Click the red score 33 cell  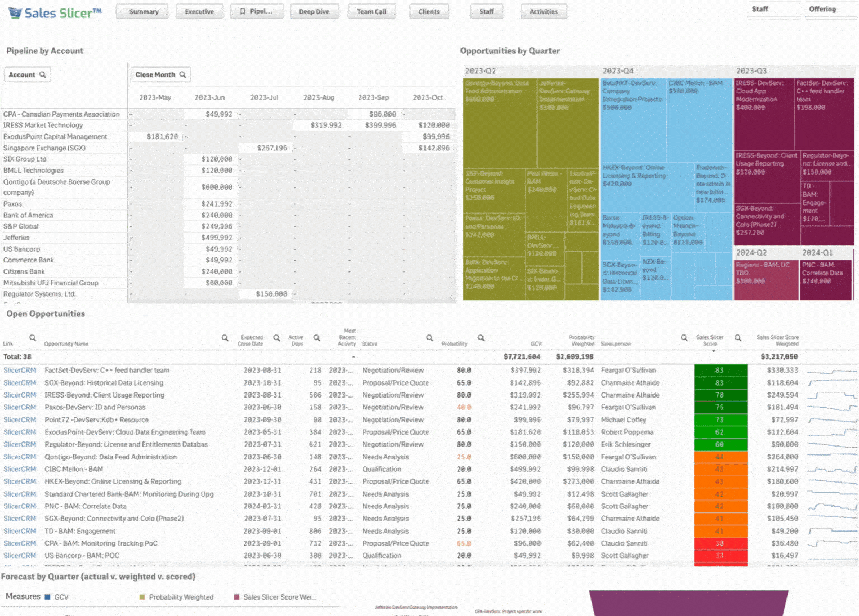720,555
